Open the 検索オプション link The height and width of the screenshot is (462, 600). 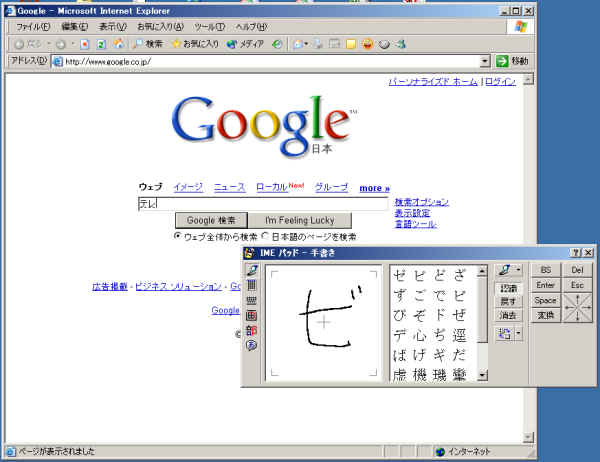click(x=421, y=202)
